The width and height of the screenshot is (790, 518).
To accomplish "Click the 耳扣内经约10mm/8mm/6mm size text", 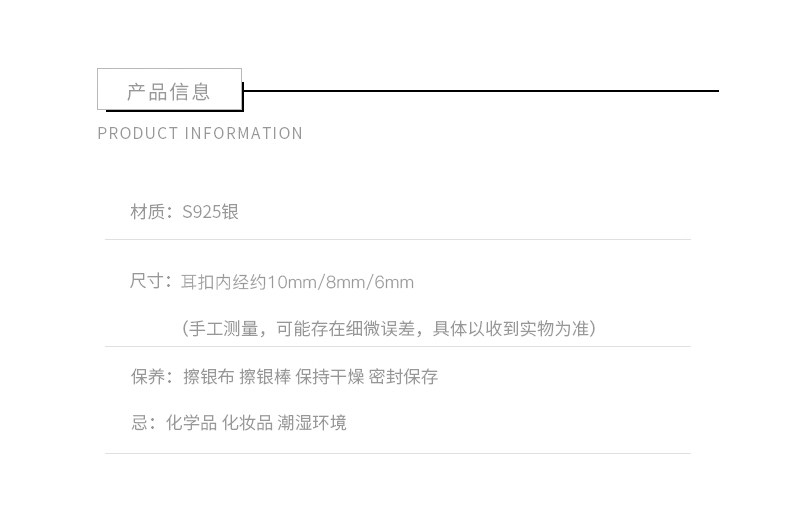I will [x=297, y=282].
